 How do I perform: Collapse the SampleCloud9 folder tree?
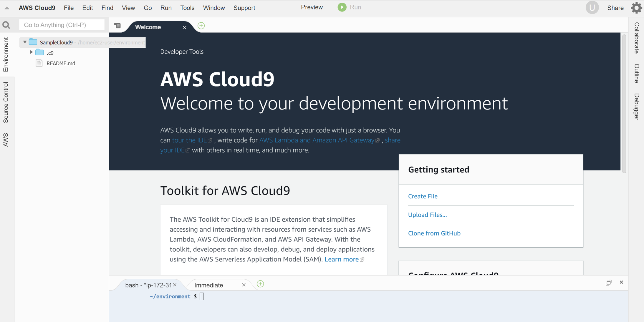click(x=25, y=42)
